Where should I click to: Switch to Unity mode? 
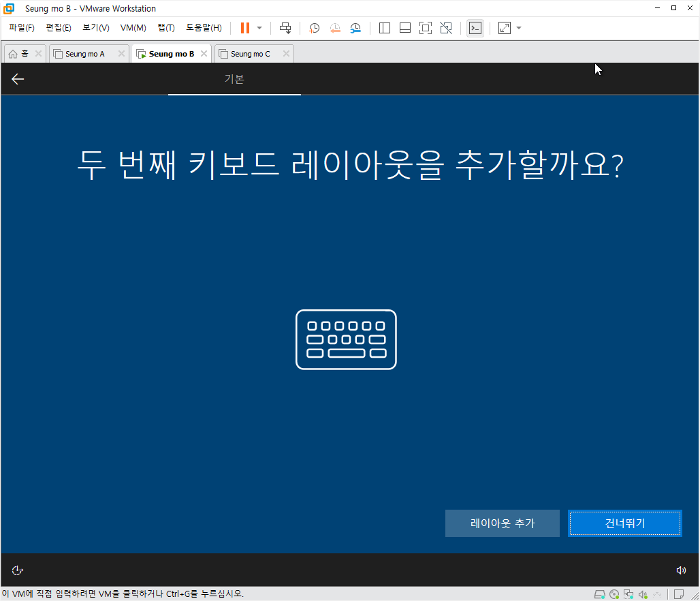[446, 28]
